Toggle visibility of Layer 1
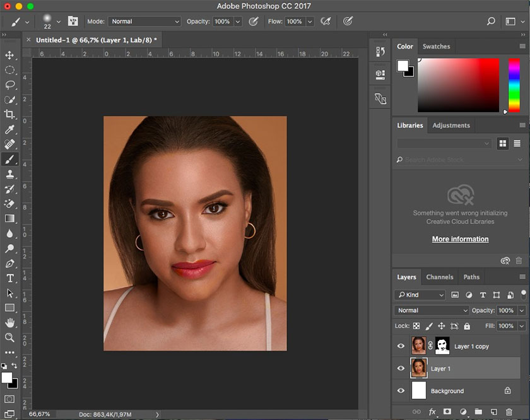530x420 pixels. click(x=401, y=368)
